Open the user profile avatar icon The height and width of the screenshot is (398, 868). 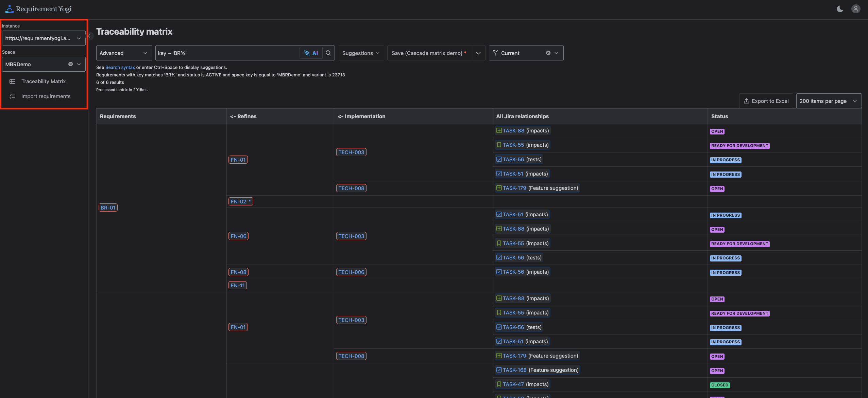(x=856, y=8)
